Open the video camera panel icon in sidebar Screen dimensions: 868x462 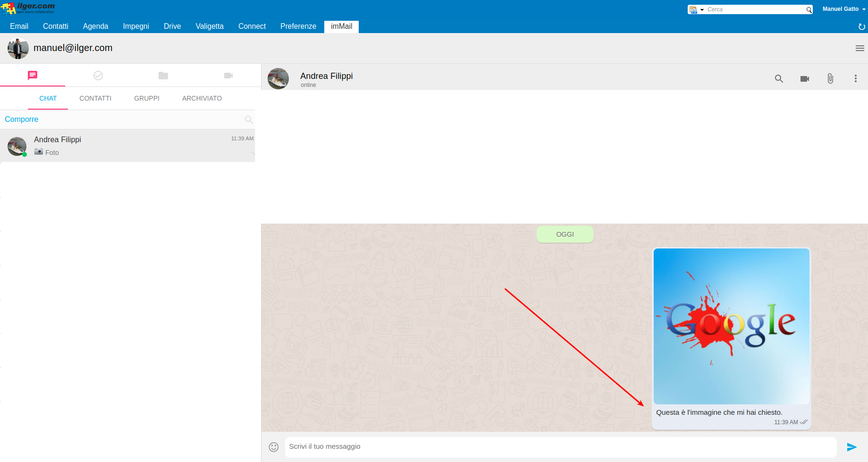tap(228, 76)
